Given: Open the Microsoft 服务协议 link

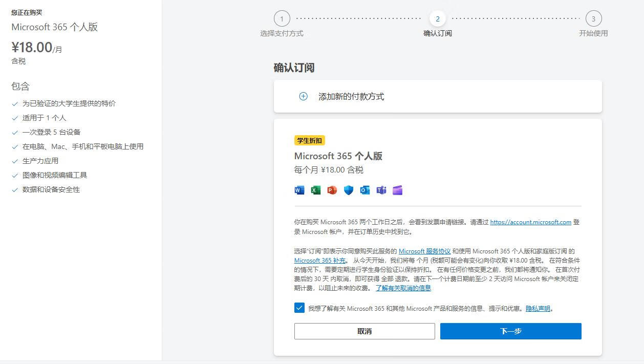Looking at the screenshot, I should (x=424, y=251).
